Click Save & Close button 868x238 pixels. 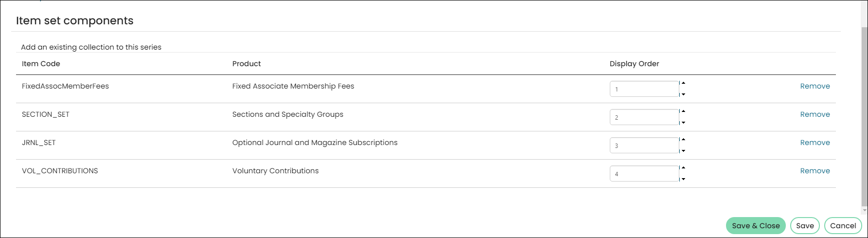[x=756, y=226]
